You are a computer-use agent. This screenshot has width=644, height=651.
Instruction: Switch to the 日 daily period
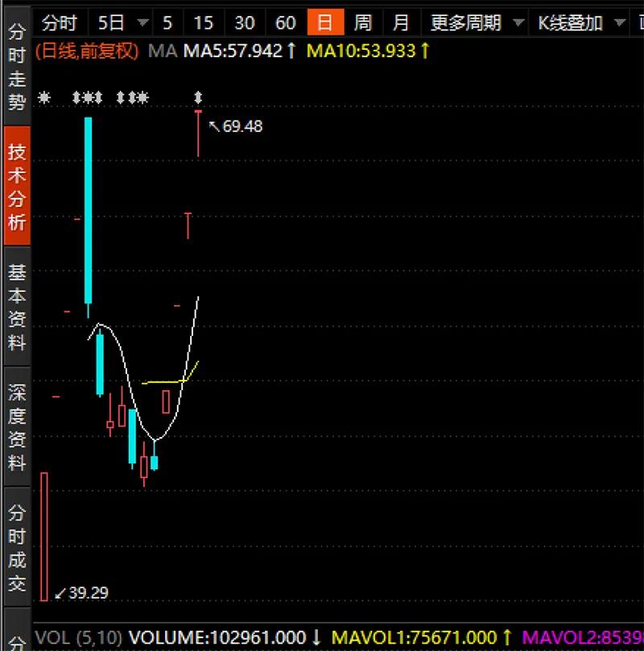pyautogui.click(x=324, y=23)
